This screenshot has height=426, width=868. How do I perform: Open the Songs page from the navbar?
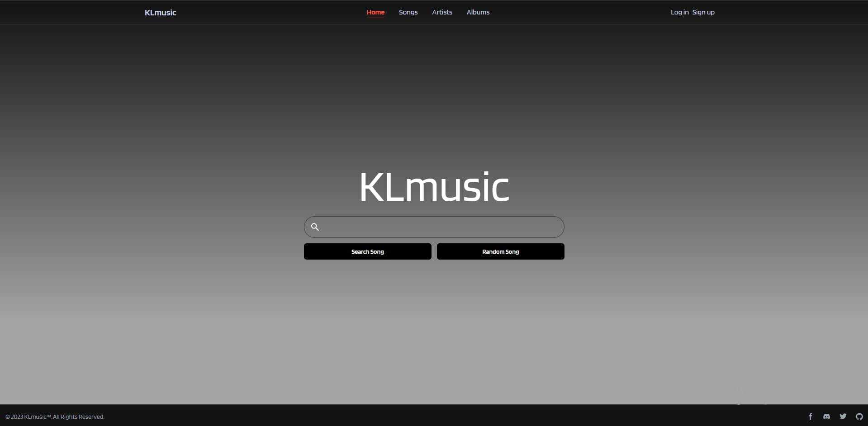pos(408,12)
